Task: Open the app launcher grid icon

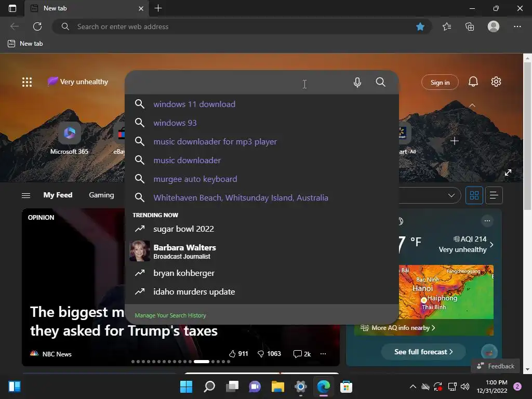Action: click(27, 82)
